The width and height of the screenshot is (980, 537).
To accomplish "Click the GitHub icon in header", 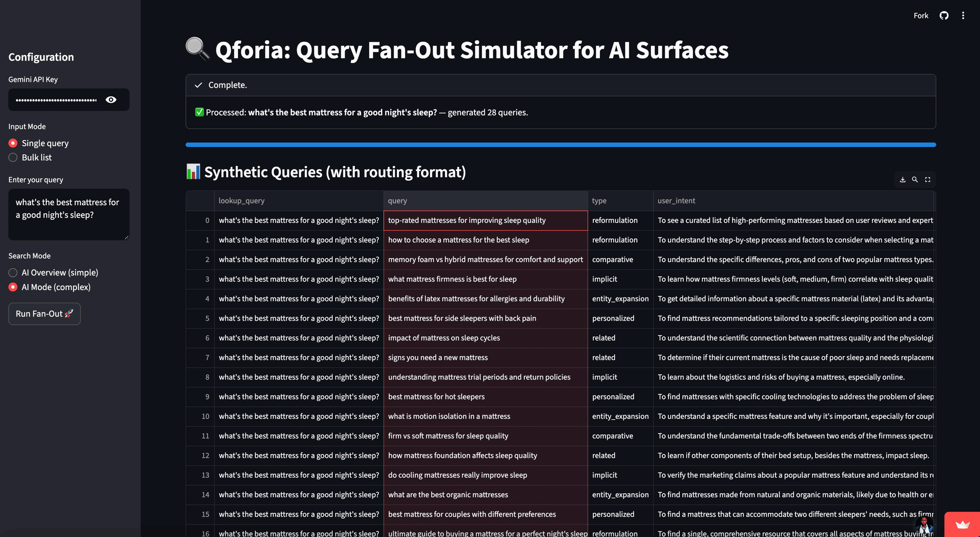I will (944, 16).
